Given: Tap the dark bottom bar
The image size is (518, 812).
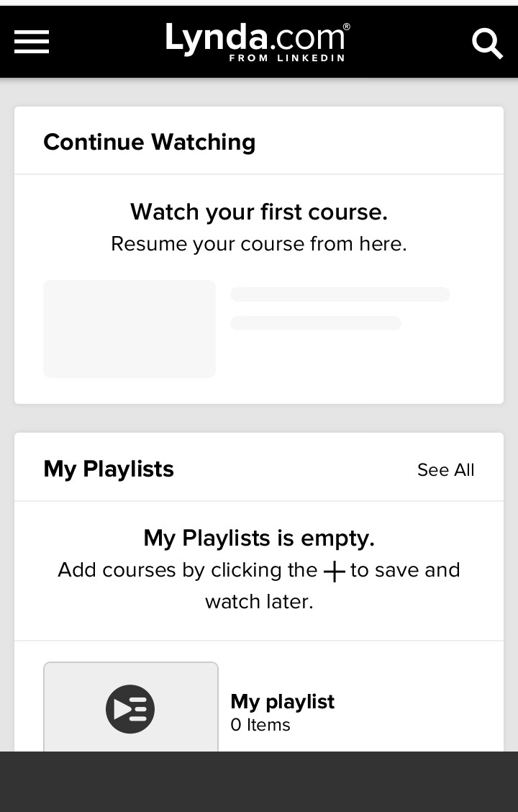Looking at the screenshot, I should point(259,782).
